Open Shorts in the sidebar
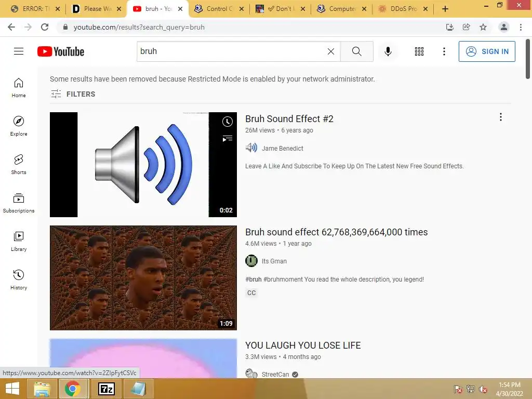 click(19, 164)
